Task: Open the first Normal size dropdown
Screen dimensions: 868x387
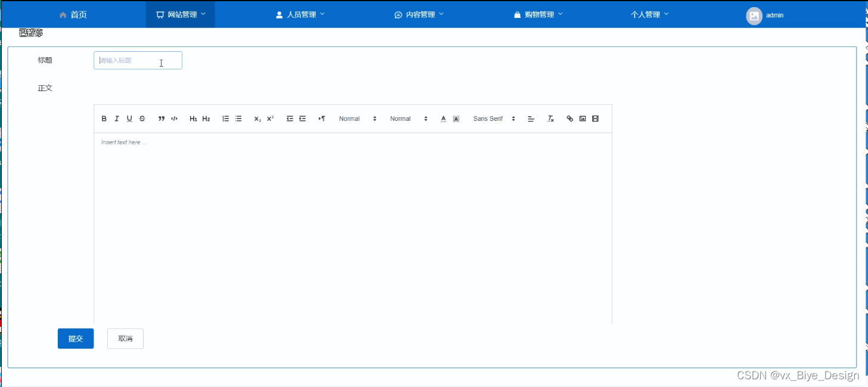Action: click(x=357, y=118)
